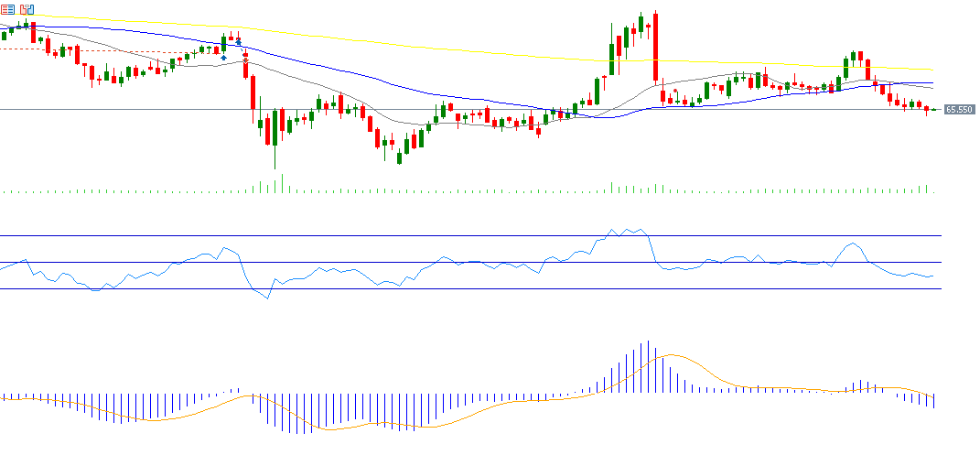Click the long lower wick of the lowest candle
This screenshot has height=455, width=980.
click(x=275, y=158)
